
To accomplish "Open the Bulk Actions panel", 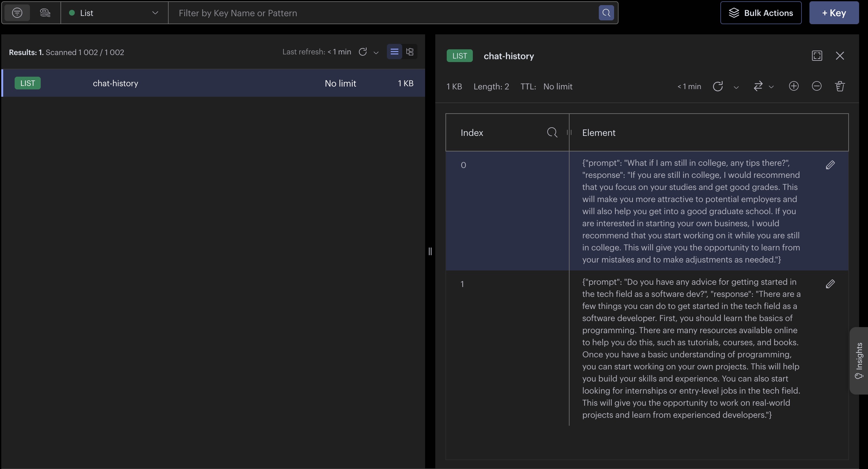I will (x=760, y=13).
